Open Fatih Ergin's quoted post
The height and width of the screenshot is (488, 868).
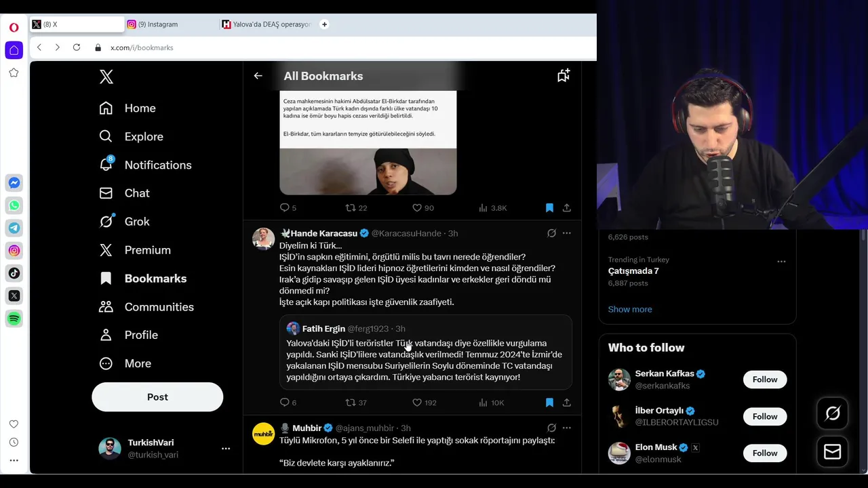(425, 352)
